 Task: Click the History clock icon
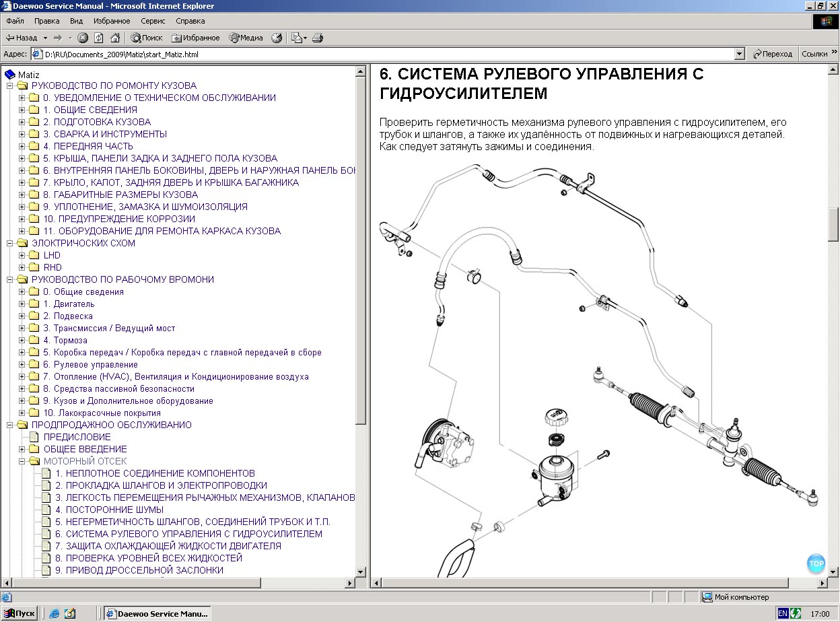click(277, 38)
